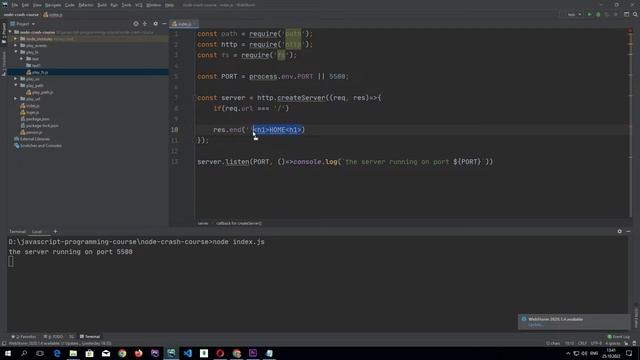
Task: Open the File menu
Action: 15,5
